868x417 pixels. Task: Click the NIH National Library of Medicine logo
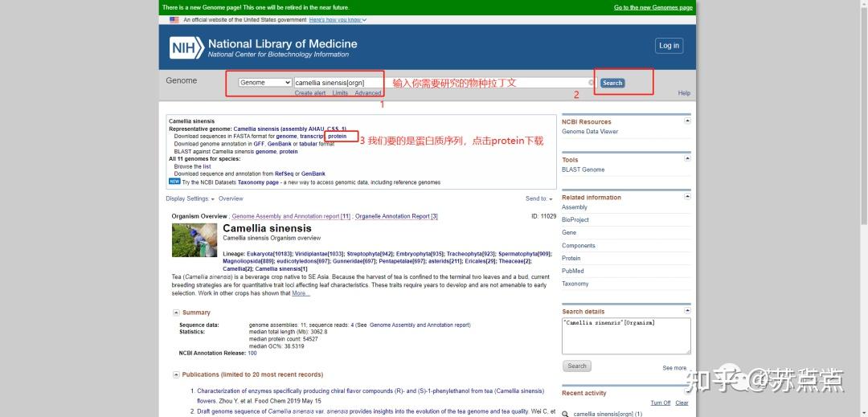(264, 47)
